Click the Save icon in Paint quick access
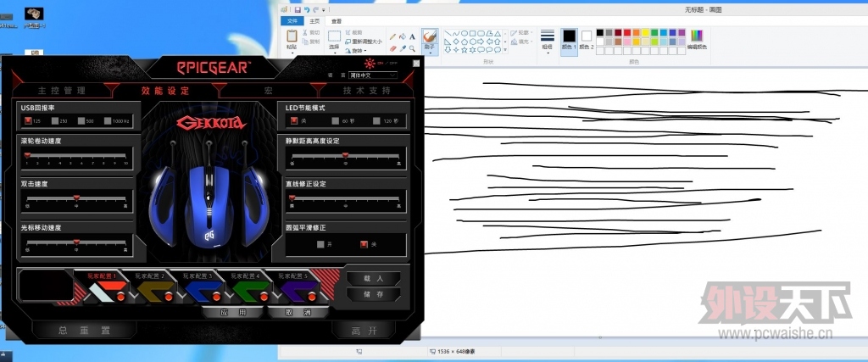 (298, 9)
